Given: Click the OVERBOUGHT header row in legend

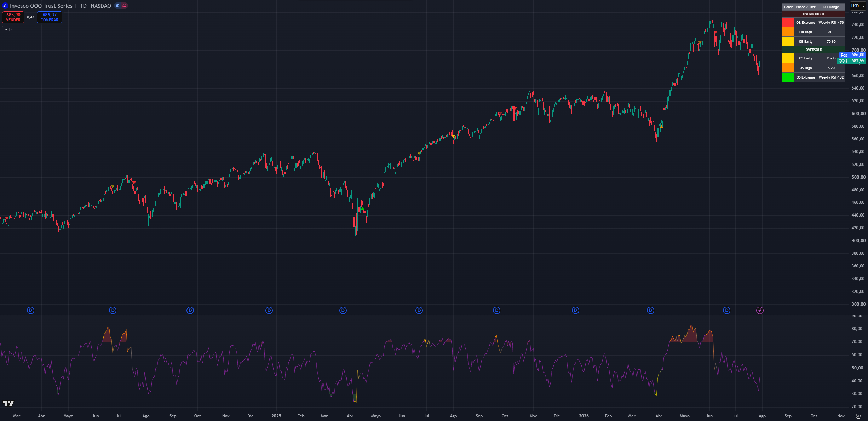Looking at the screenshot, I should pyautogui.click(x=814, y=14).
